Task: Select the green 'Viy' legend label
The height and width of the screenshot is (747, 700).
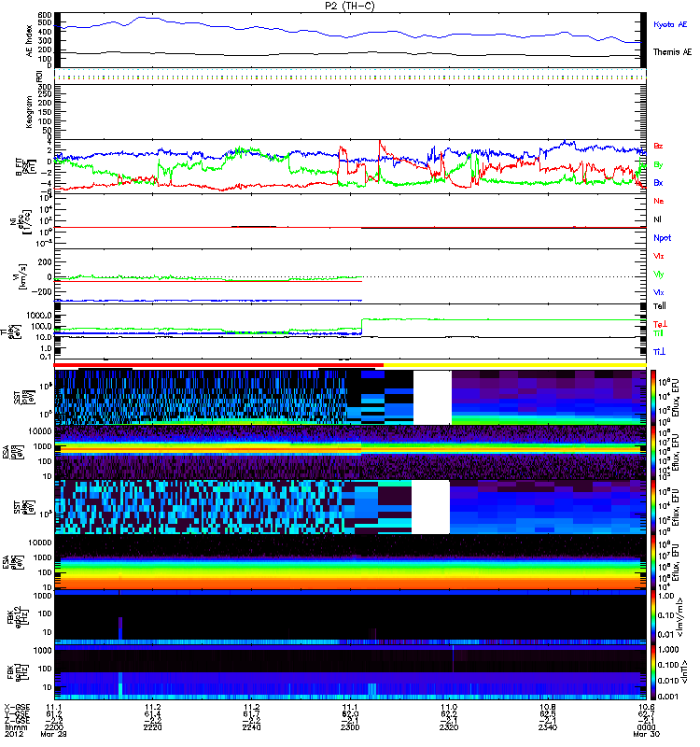Action: click(658, 275)
